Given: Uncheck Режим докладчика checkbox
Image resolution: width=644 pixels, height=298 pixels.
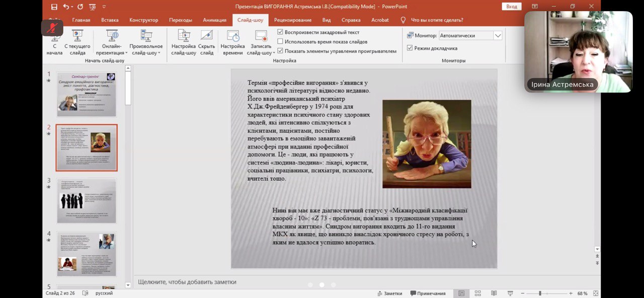Looking at the screenshot, I should [410, 48].
